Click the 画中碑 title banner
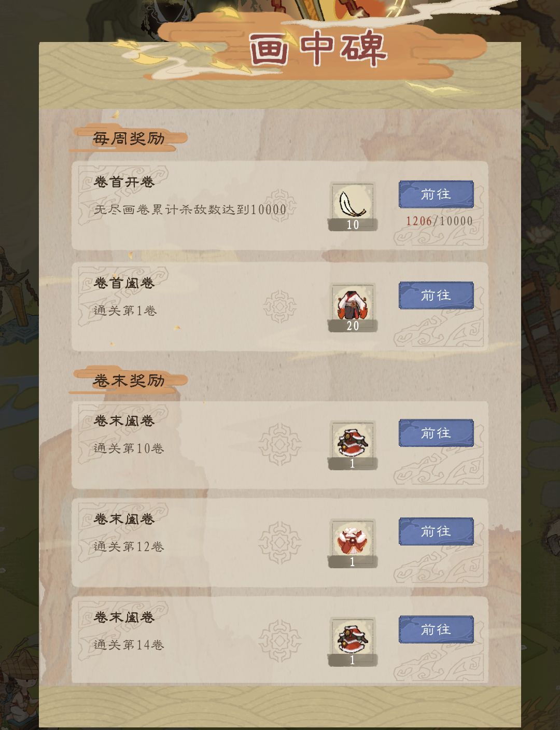The image size is (560, 730). 318,49
